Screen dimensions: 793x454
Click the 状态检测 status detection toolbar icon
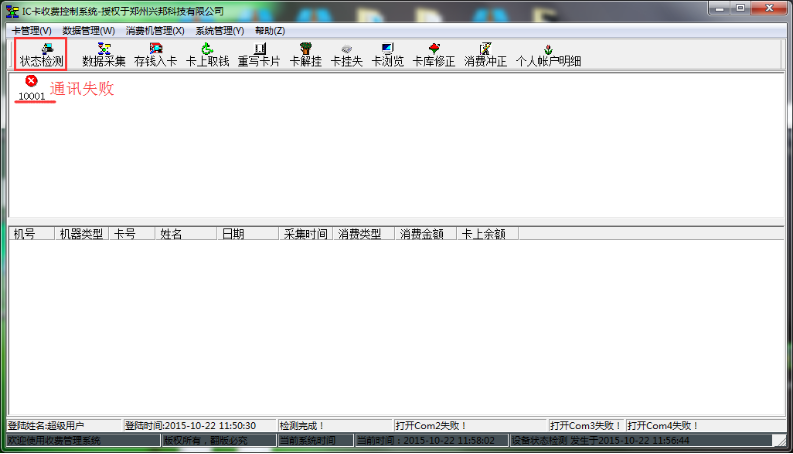(x=41, y=54)
